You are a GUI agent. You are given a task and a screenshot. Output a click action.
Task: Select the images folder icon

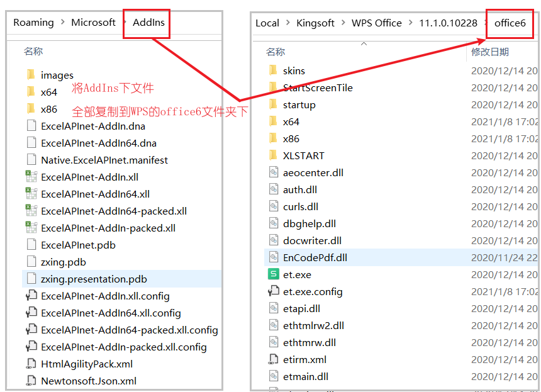tap(31, 75)
